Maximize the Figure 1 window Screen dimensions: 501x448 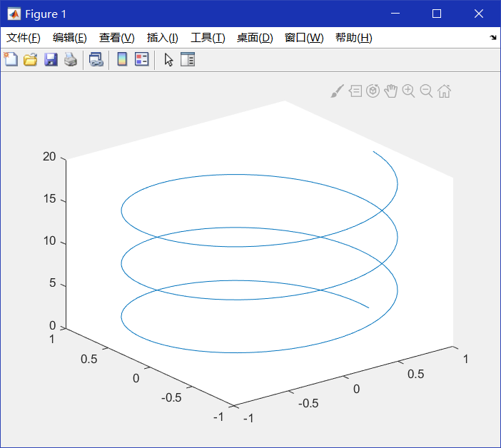click(437, 14)
